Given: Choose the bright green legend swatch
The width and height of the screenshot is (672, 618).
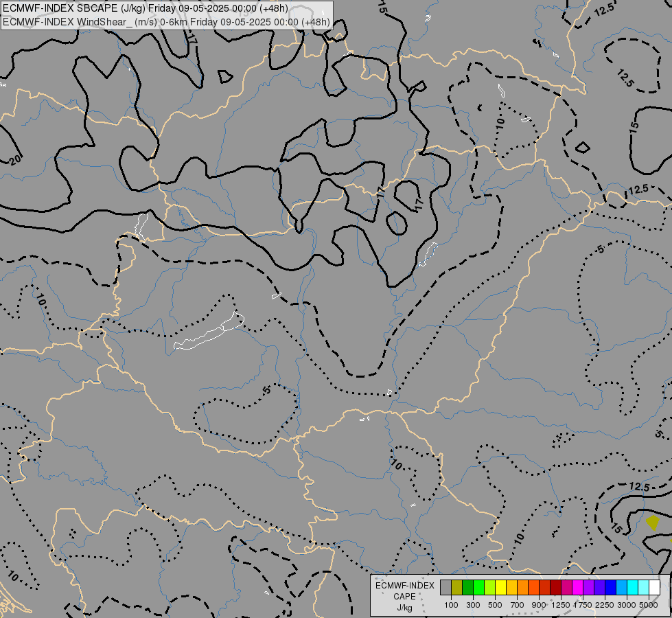Looking at the screenshot, I should 478,588.
